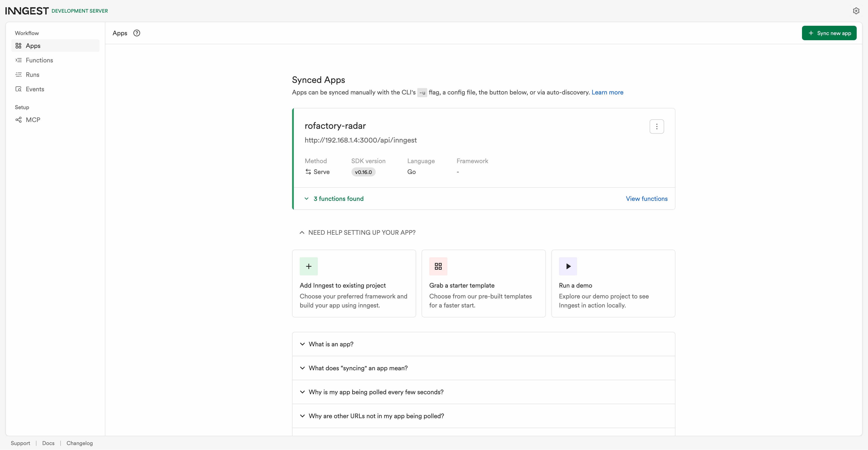868x450 pixels.
Task: Click the play icon on Run a demo
Action: click(568, 266)
